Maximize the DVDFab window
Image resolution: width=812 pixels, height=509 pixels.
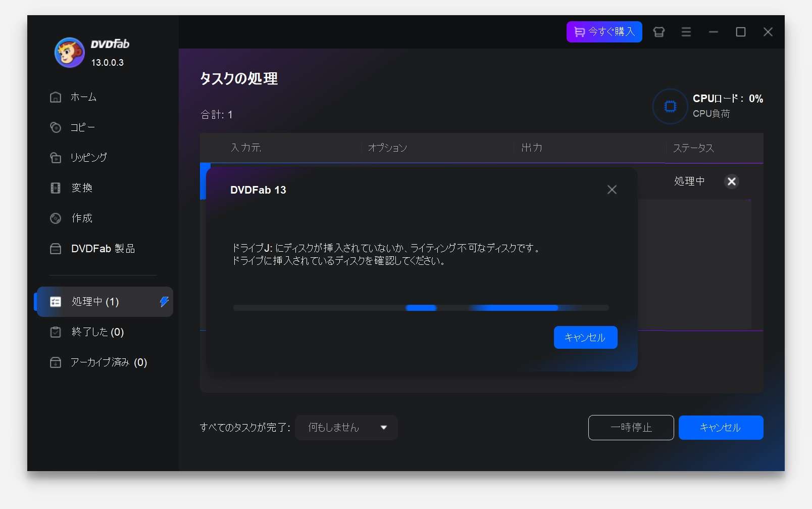coord(741,32)
